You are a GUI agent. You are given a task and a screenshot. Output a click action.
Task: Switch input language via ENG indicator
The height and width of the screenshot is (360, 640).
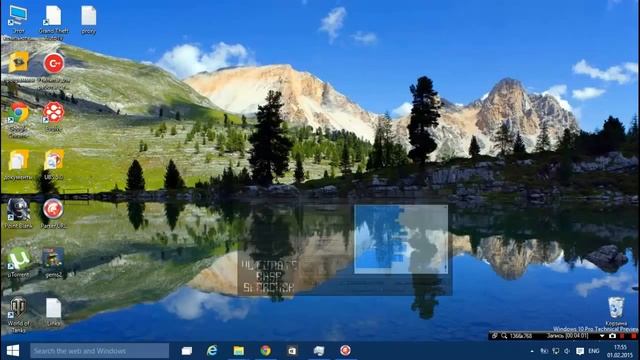point(594,351)
